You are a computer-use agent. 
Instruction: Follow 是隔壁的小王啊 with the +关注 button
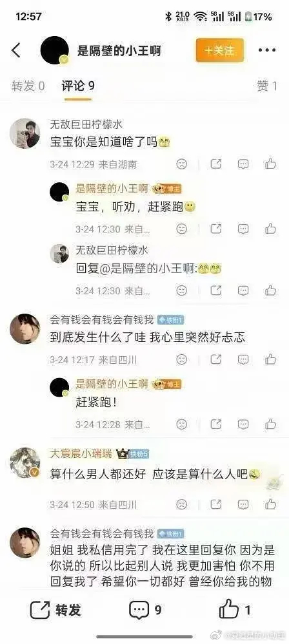[x=220, y=50]
